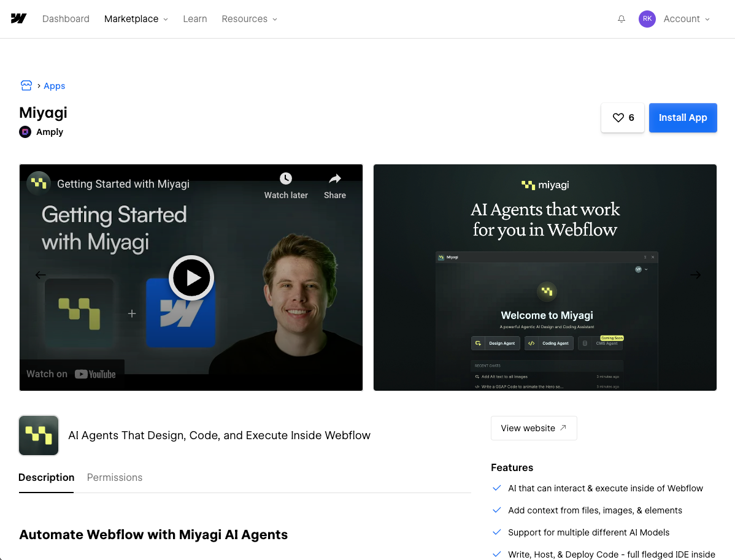This screenshot has height=560, width=735.
Task: Click the AI Agents Webflow screenshot thumbnail
Action: [x=545, y=277]
